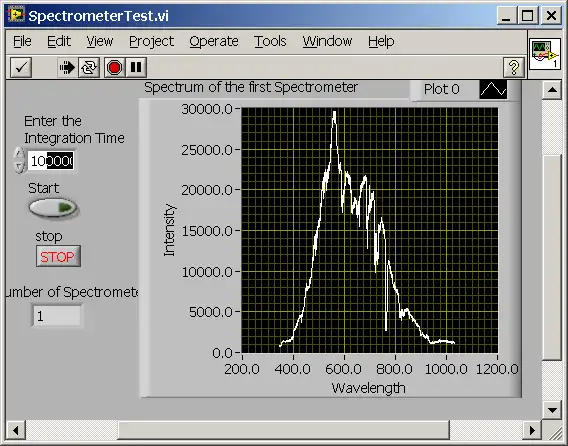
Task: Toggle the Start switch button
Action: [x=53, y=208]
